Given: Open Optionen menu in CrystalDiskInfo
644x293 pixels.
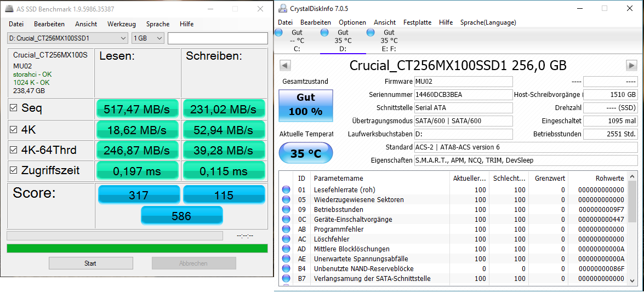Looking at the screenshot, I should [352, 22].
